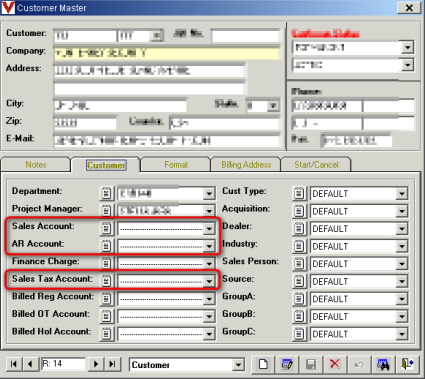Click the edit record pencil icon
Image resolution: width=425 pixels, height=379 pixels.
pos(287,364)
